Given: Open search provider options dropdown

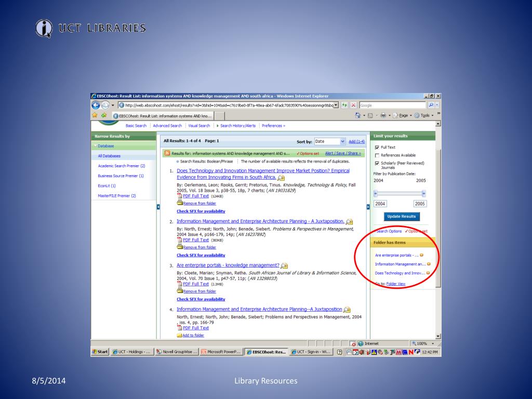Looking at the screenshot, I should (437, 105).
